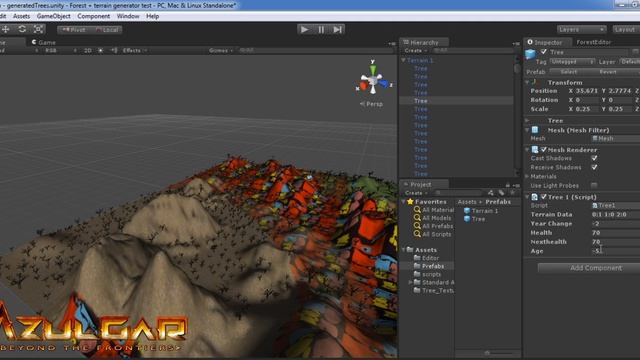Image resolution: width=640 pixels, height=360 pixels.
Task: Select the Scale tool in the toolbar
Action: [38, 29]
